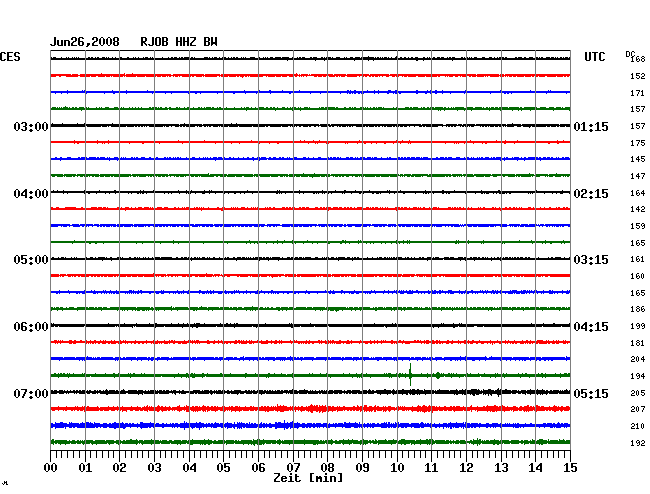Image resolution: width=650 pixels, height=494 pixels.
Task: Click DC value 168
Action: [638, 59]
